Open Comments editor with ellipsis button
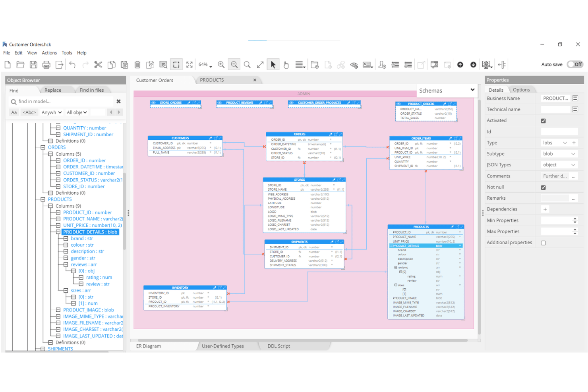588x392 pixels. [574, 176]
